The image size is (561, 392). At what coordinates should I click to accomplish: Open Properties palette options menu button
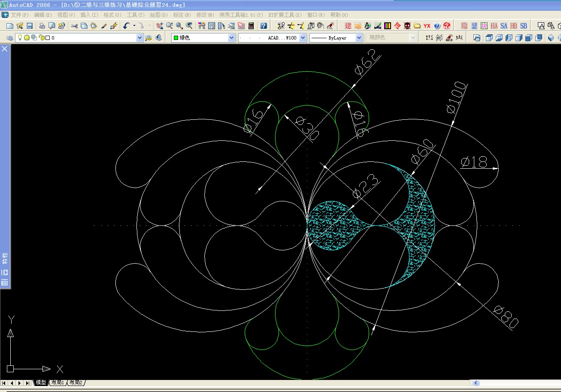click(x=4, y=283)
